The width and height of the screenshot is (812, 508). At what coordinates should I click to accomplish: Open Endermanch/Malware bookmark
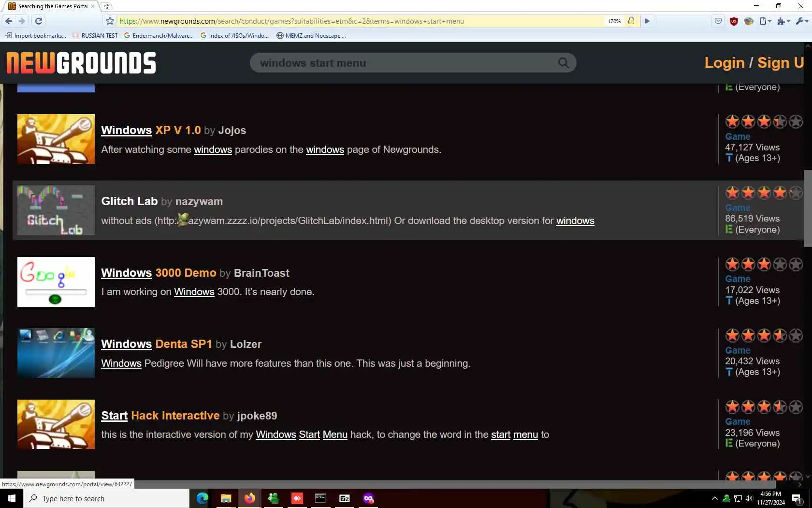coord(159,35)
